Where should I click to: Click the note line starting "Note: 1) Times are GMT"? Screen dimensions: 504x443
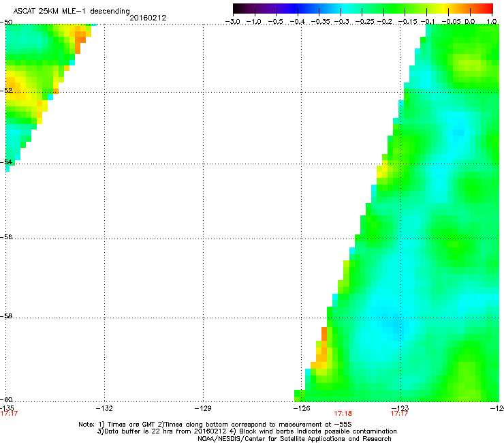[x=215, y=425]
